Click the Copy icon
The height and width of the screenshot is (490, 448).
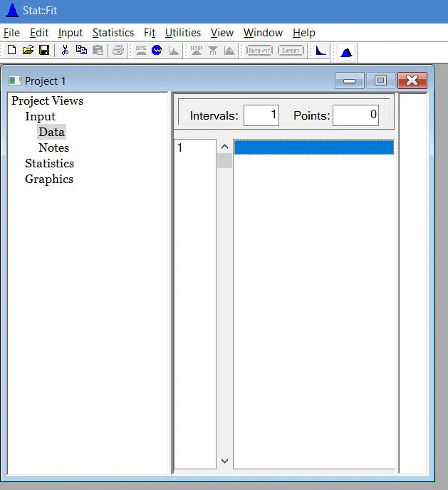pos(81,50)
